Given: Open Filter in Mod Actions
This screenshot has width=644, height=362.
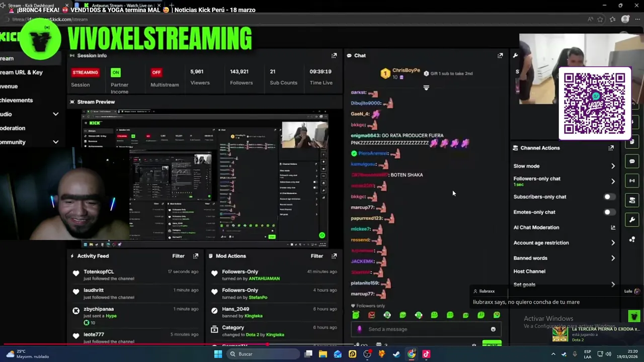Looking at the screenshot, I should pos(316,256).
